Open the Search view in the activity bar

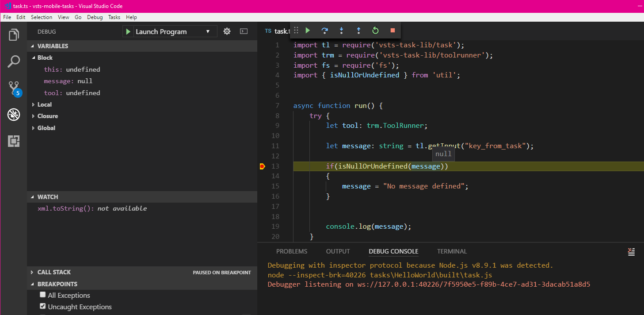click(13, 61)
